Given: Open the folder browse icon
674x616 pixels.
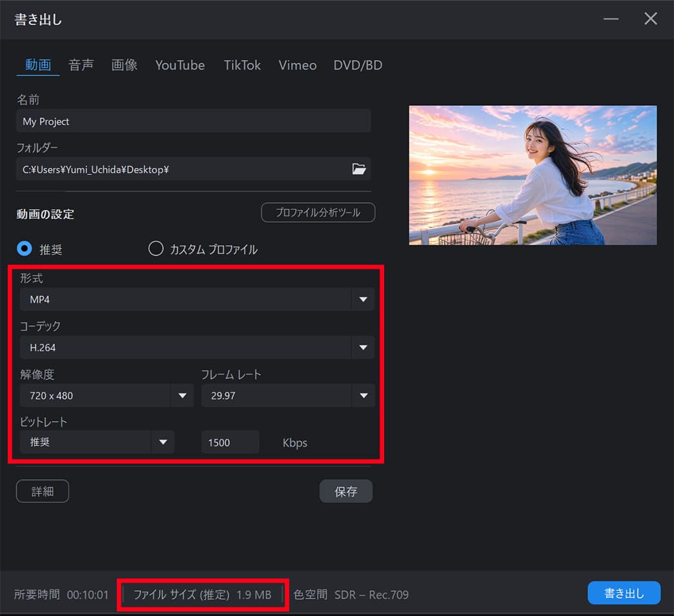Looking at the screenshot, I should (359, 169).
